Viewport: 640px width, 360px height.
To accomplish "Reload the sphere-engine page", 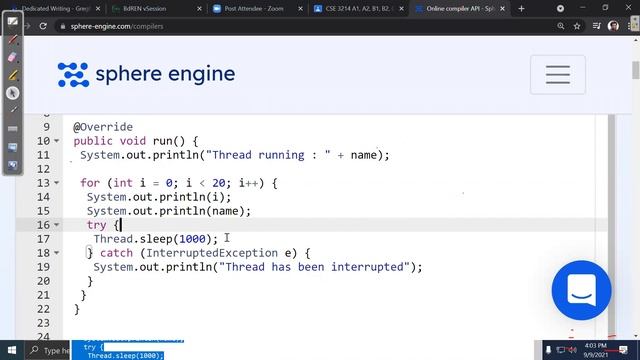I will (x=43, y=26).
